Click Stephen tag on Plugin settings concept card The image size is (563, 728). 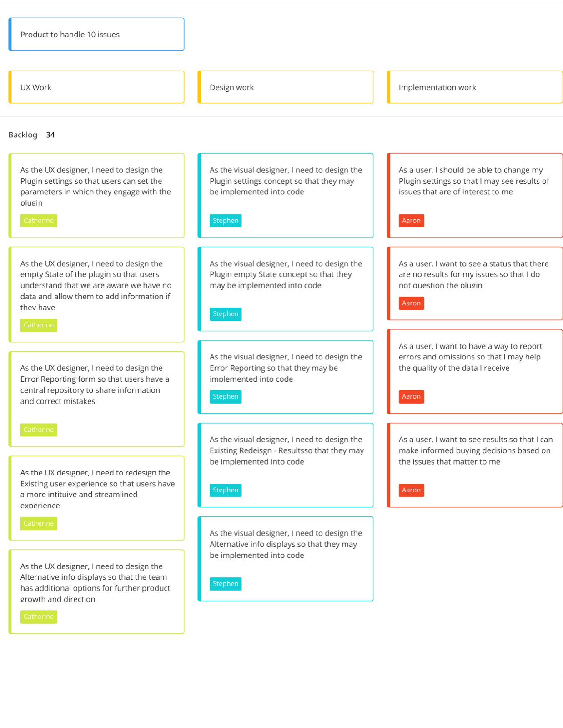tap(226, 221)
